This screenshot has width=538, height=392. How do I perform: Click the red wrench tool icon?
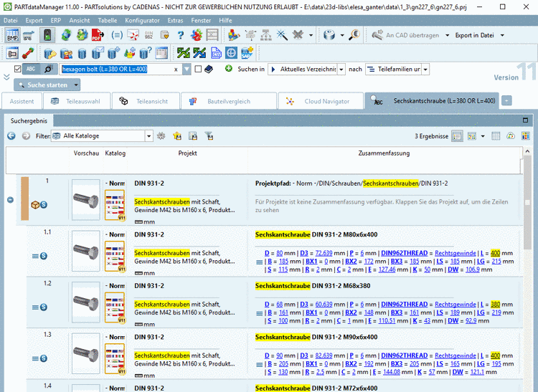point(28,53)
